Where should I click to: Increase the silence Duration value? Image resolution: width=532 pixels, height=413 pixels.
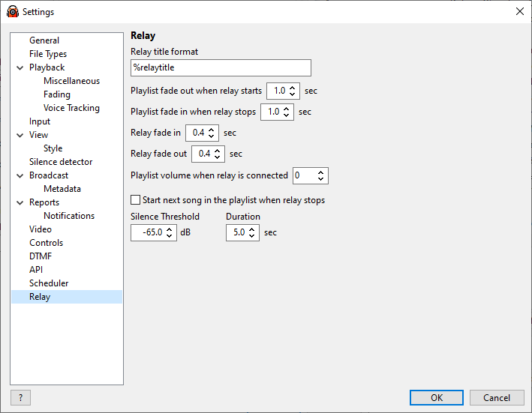tap(252, 229)
